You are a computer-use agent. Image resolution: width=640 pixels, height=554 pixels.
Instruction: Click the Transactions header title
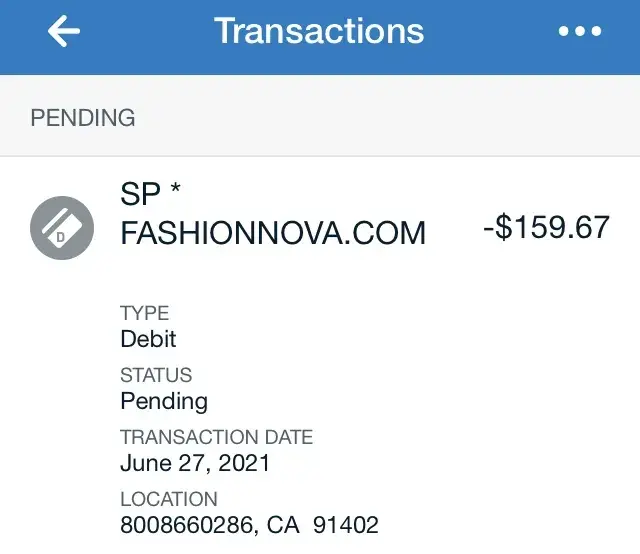pos(319,31)
